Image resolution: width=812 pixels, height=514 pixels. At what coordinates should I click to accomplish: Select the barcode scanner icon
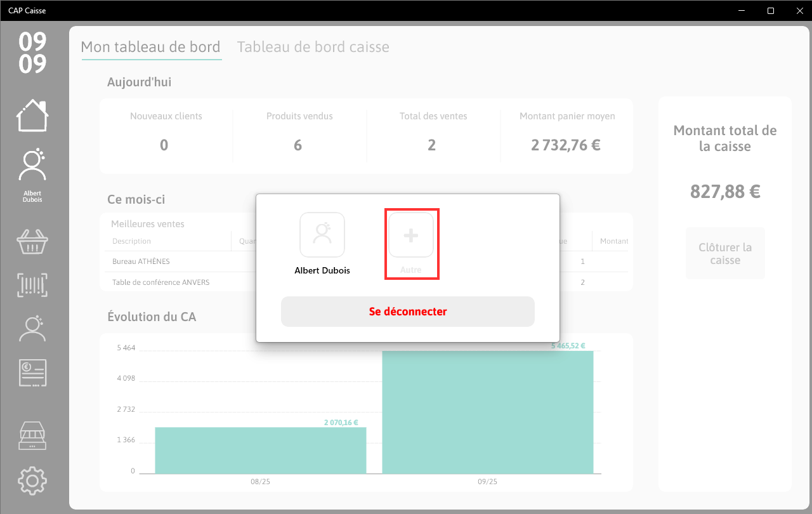click(x=32, y=285)
